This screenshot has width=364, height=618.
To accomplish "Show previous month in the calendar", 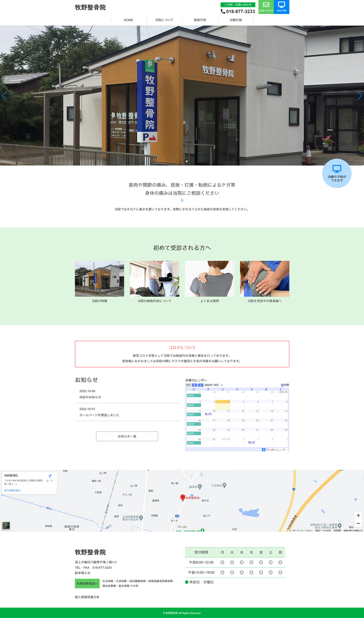I will 194,385.
